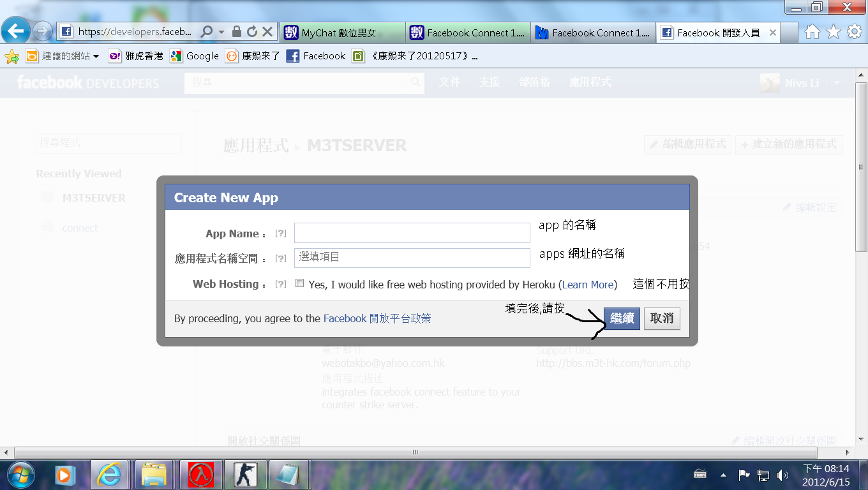The width and height of the screenshot is (868, 490).
Task: Open Windows Explorer folder taskbar icon
Action: pyautogui.click(x=154, y=475)
